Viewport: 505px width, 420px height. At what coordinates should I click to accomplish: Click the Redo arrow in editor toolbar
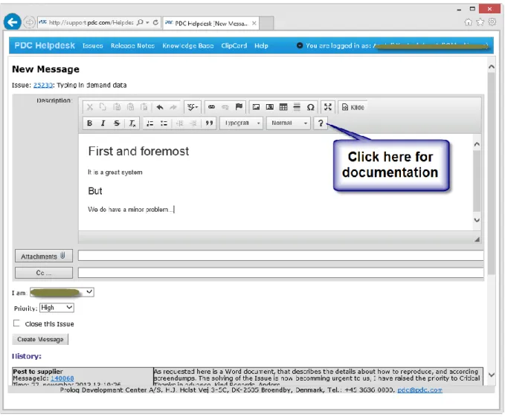coord(173,107)
